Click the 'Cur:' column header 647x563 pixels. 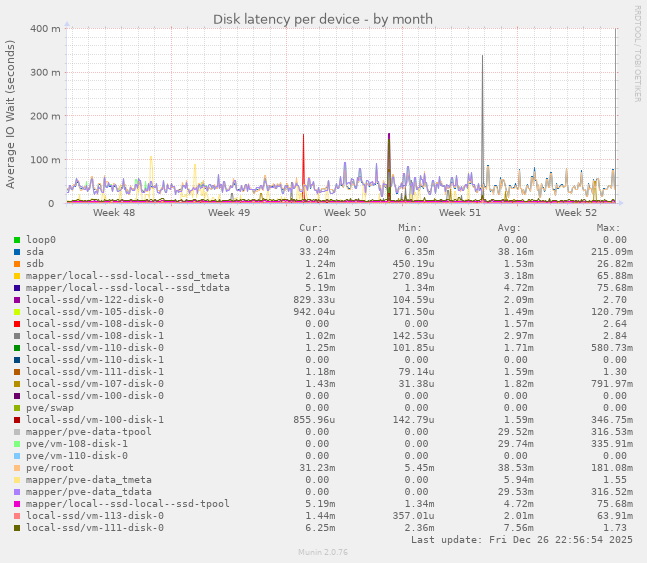311,228
